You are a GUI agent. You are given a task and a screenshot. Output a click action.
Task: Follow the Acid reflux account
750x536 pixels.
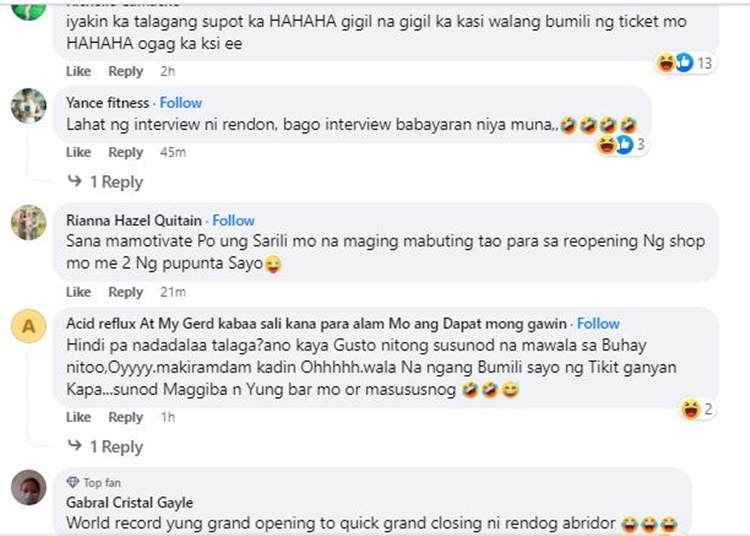pos(598,324)
